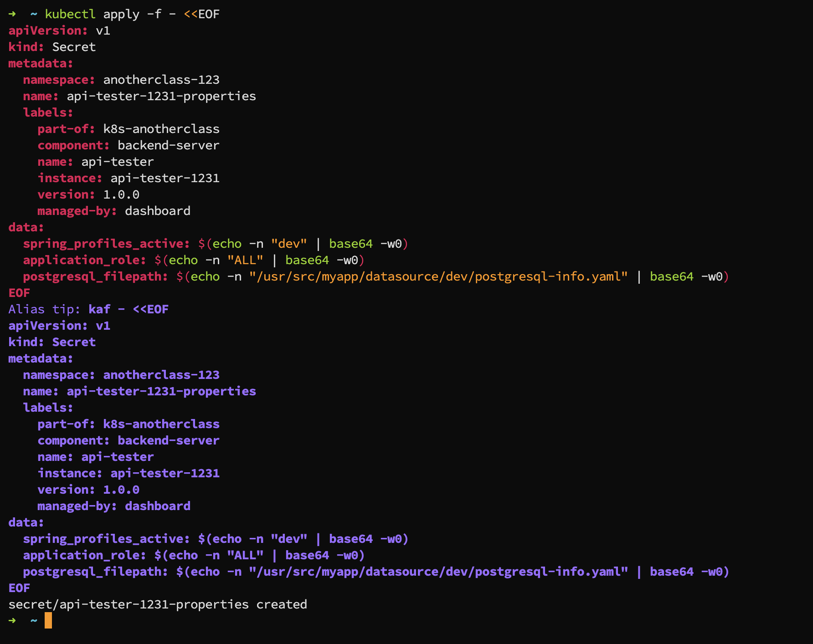Click purple 'version: 1.0.0' line

click(88, 490)
